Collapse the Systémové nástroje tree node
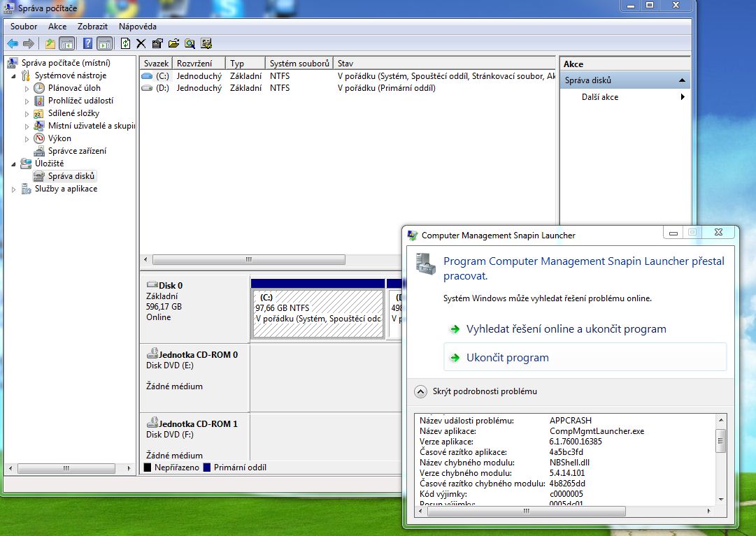 click(x=13, y=76)
